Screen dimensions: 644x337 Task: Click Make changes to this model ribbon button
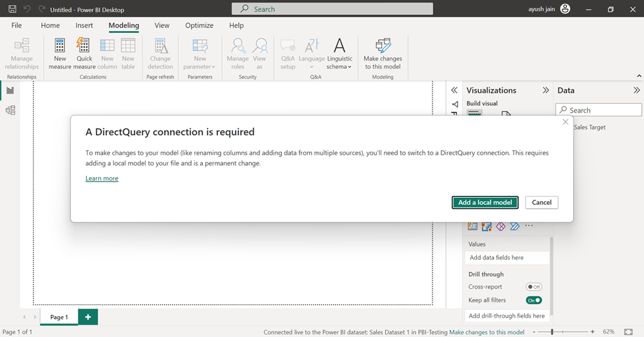click(383, 54)
